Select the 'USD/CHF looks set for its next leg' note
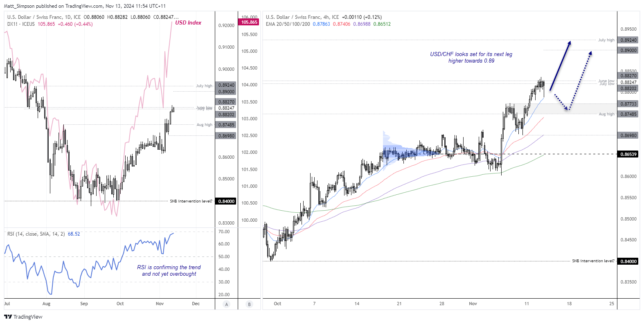 471,57
